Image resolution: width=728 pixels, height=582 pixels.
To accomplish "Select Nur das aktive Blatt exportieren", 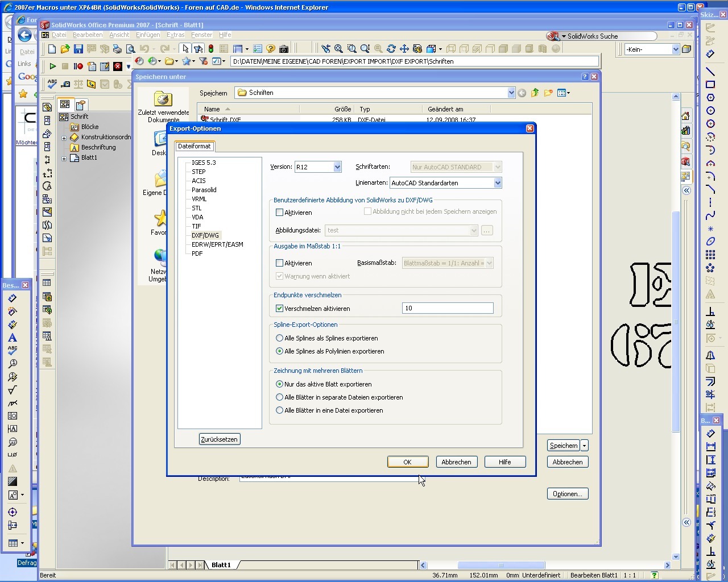I will point(279,384).
